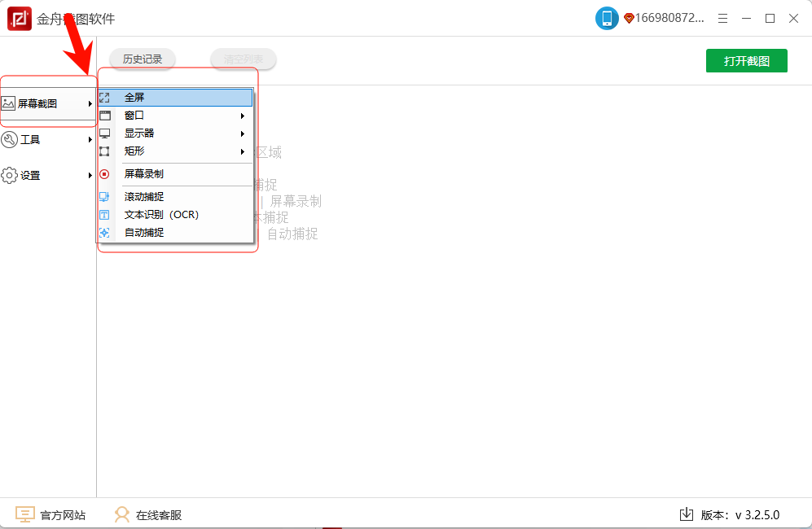812x529 pixels.
Task: Contact 在线客服 online support
Action: pyautogui.click(x=158, y=515)
